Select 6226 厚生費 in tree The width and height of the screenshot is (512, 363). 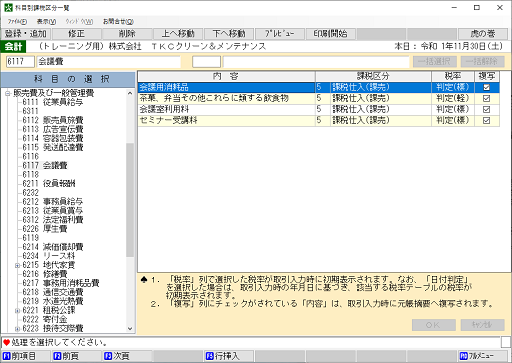pyautogui.click(x=45, y=229)
